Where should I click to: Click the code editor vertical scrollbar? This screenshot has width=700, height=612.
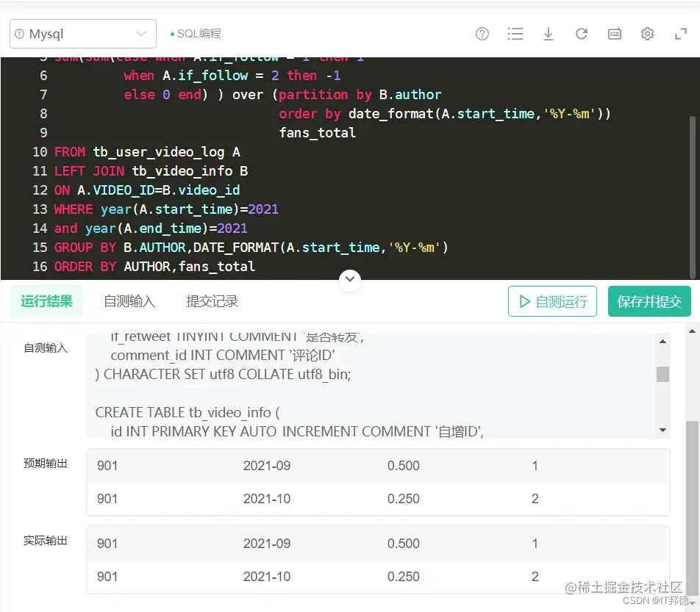693,196
